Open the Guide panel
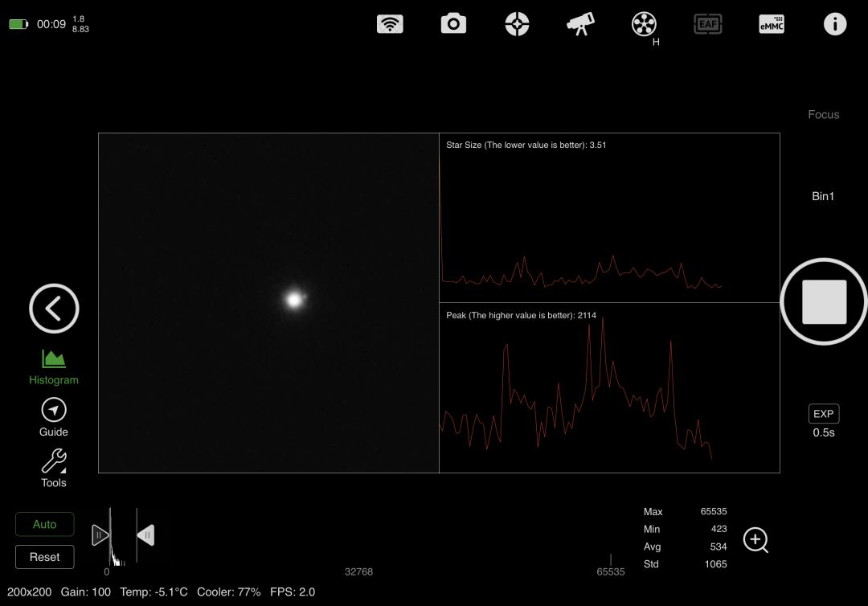Screen dimensions: 868x606 pos(54,417)
